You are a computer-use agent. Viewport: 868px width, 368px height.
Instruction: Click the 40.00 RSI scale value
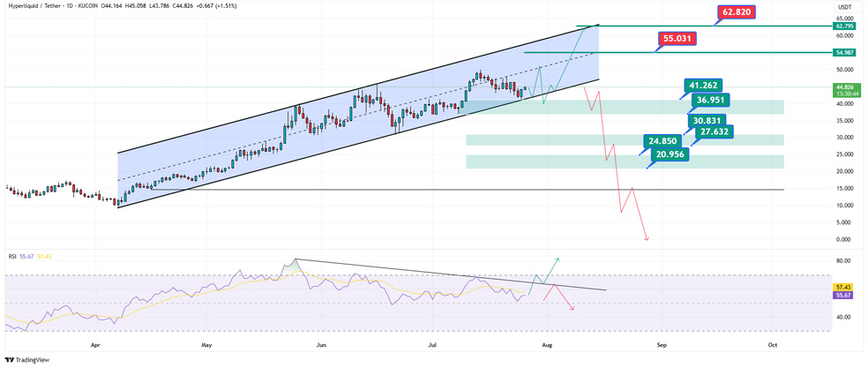coord(843,317)
